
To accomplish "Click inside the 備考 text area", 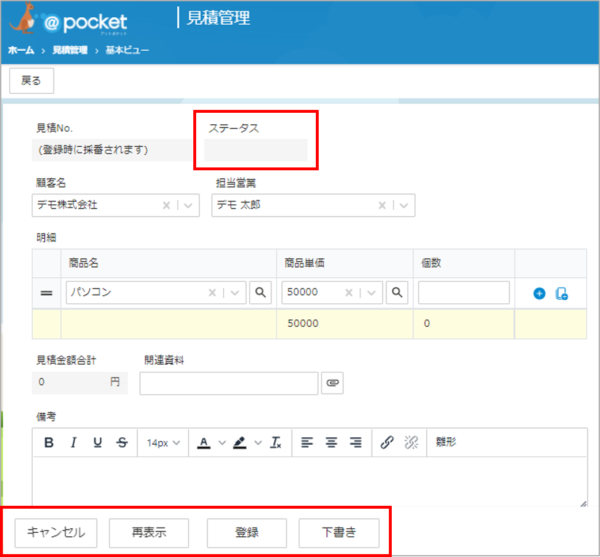I will pos(310,481).
